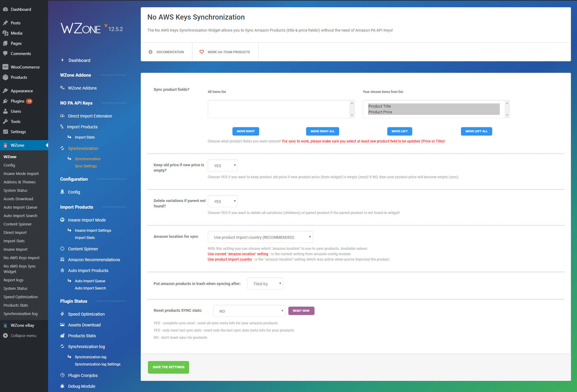Viewport: 577px width, 392px height.
Task: Click the WooCommerce icon
Action: pyautogui.click(x=5, y=67)
